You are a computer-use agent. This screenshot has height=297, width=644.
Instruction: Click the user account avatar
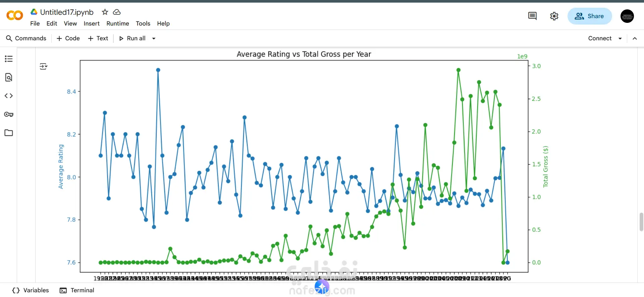[627, 16]
